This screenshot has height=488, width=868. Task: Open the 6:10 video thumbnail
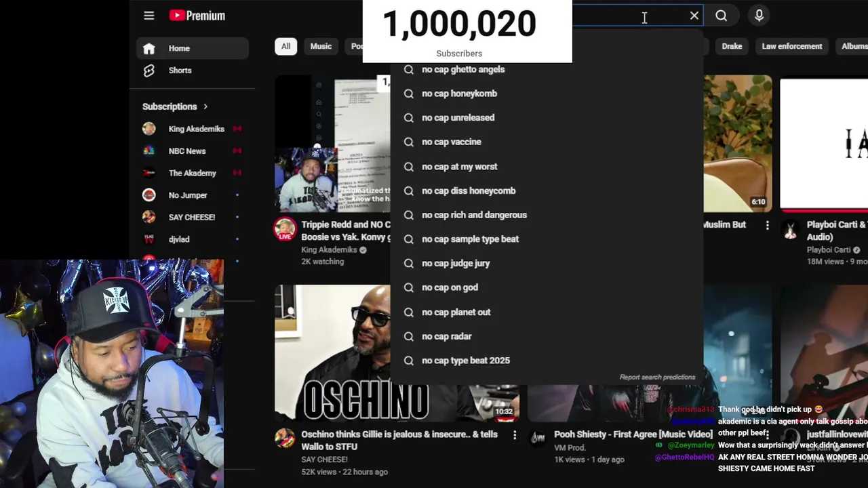point(737,144)
